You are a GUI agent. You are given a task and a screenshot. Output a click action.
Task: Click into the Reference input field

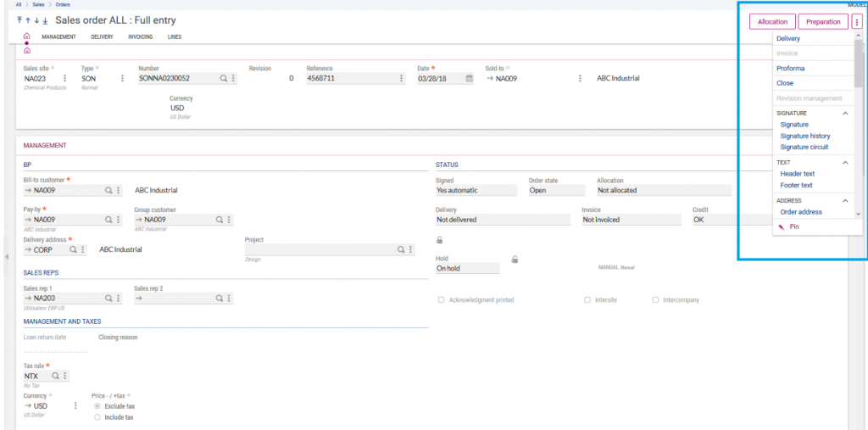[350, 79]
